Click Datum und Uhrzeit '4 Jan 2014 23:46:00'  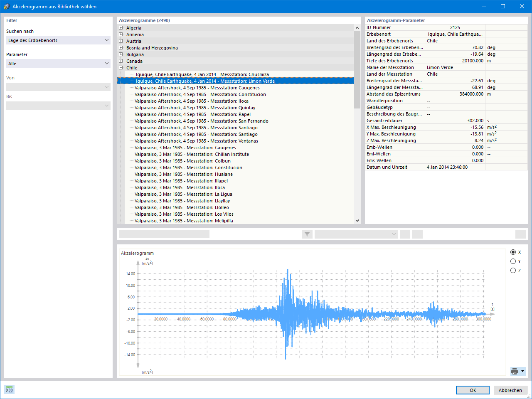coord(455,167)
